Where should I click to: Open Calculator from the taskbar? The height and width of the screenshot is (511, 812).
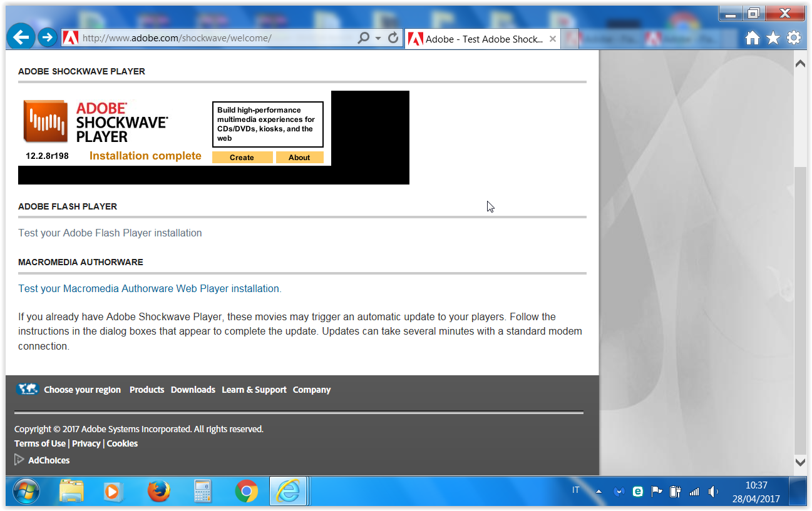pyautogui.click(x=203, y=492)
